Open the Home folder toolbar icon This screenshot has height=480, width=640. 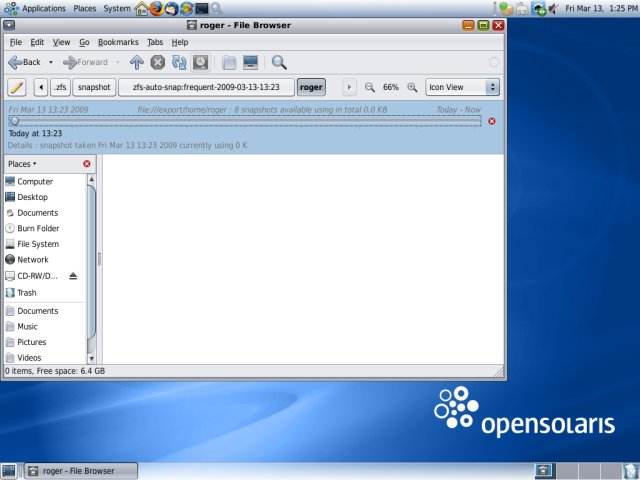click(229, 62)
